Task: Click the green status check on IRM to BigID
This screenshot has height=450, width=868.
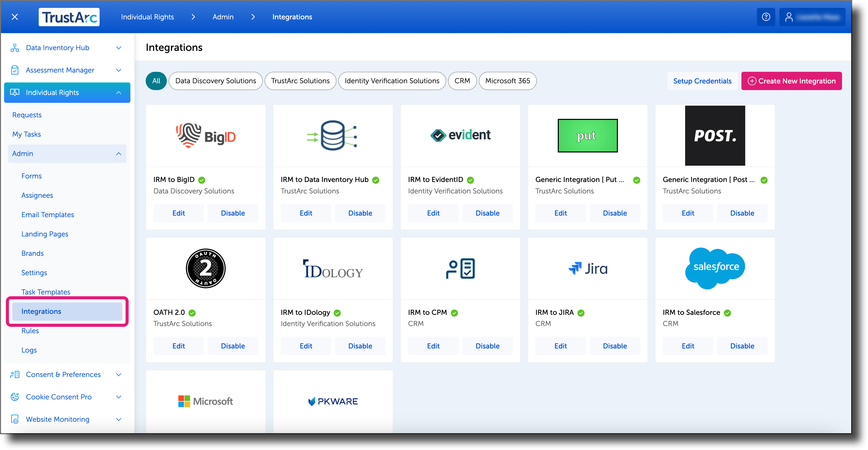Action: click(x=202, y=180)
